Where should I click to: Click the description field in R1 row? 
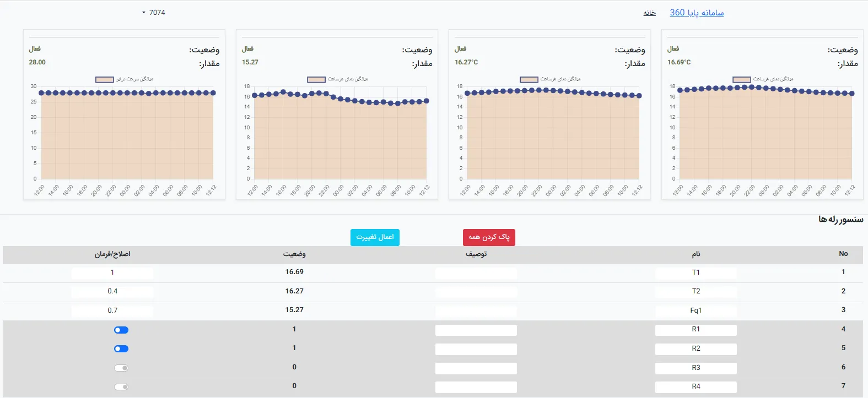click(476, 330)
